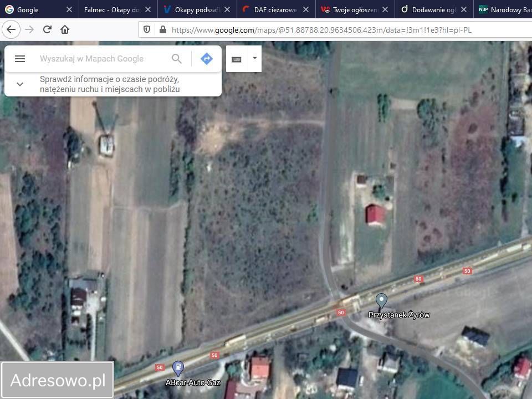This screenshot has width=532, height=399.
Task: Open directions with the blue arrow icon
Action: [x=206, y=59]
